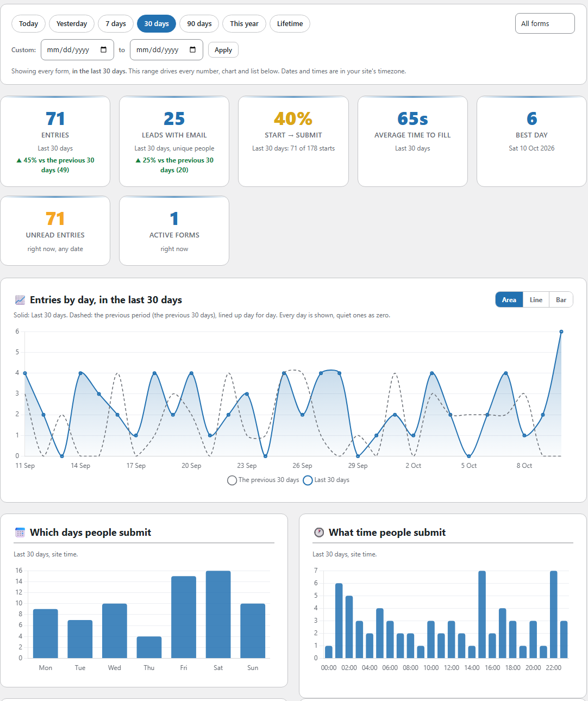
Task: Switch chart to Area view
Action: (x=509, y=300)
